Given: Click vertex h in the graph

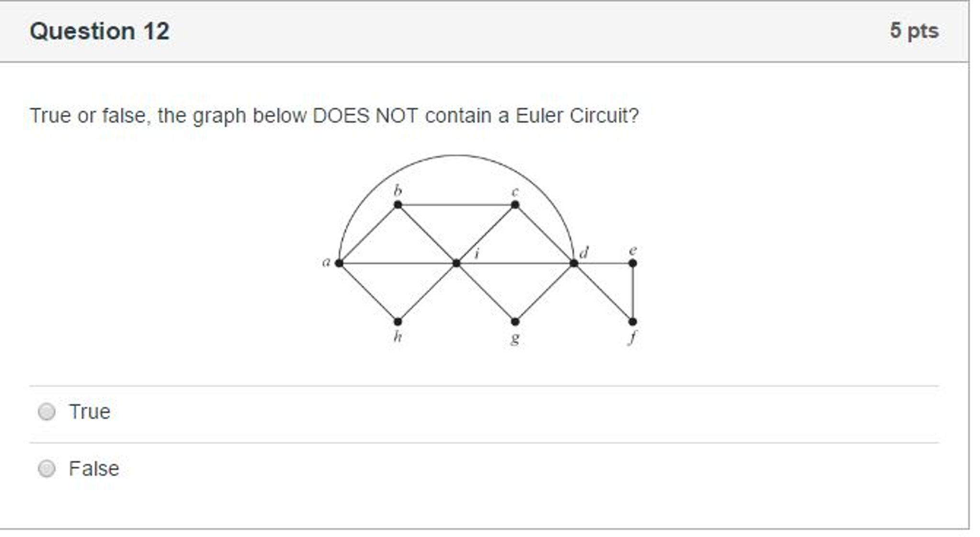Looking at the screenshot, I should (x=398, y=322).
